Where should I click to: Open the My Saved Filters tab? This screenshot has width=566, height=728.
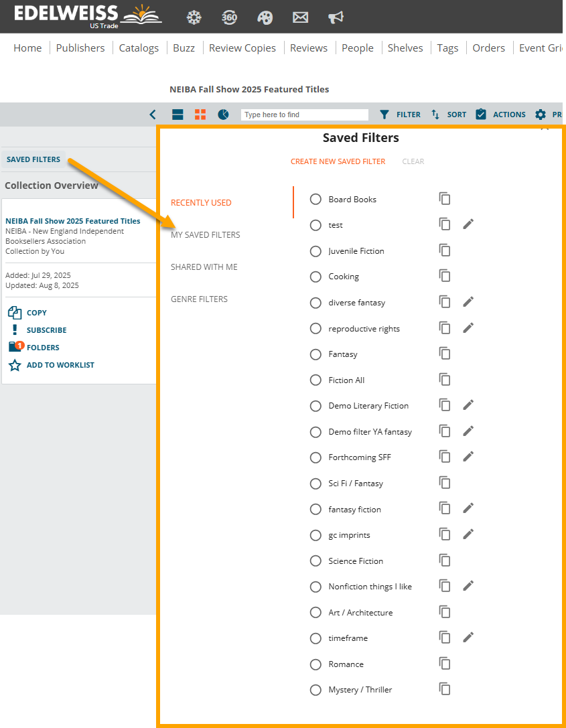click(206, 235)
